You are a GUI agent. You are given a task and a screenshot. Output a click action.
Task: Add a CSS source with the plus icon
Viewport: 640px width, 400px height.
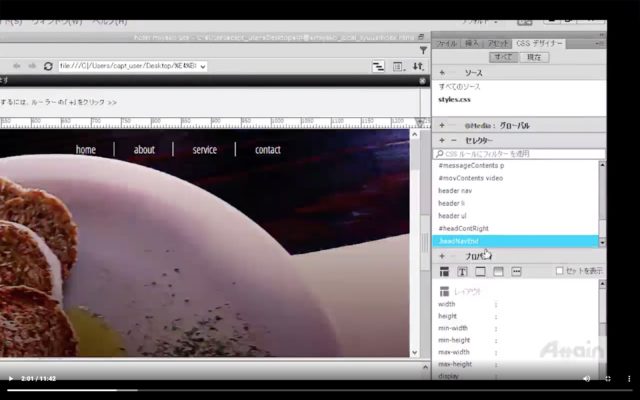[442, 73]
